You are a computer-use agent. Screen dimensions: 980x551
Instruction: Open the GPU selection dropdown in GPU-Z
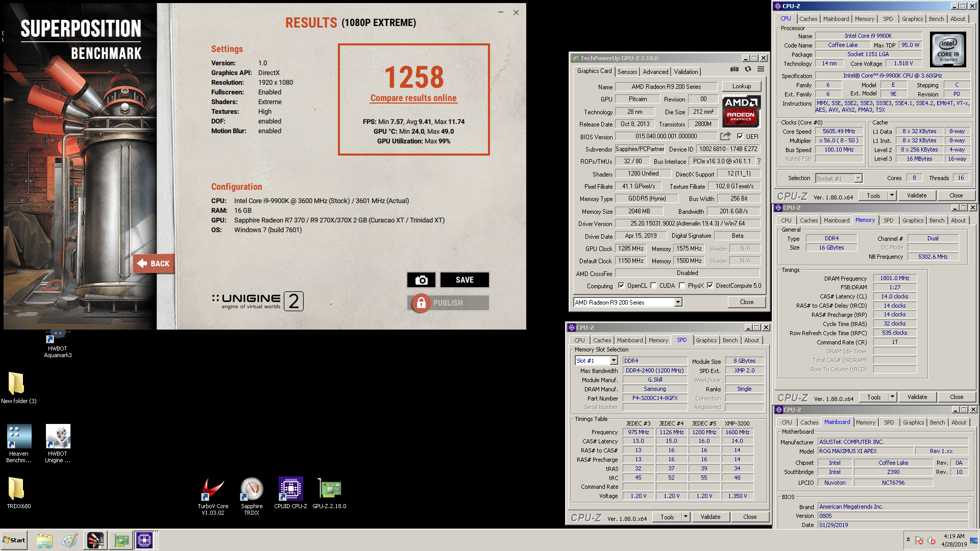point(678,303)
